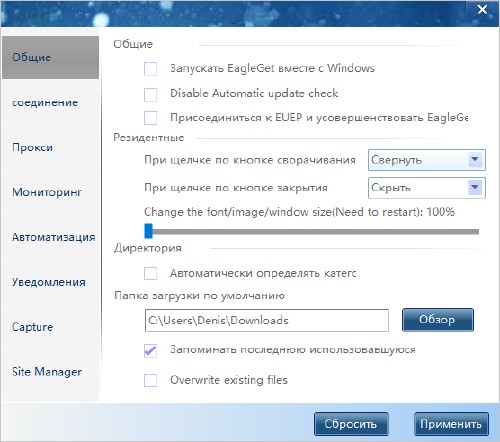Expand the Скрыть close-action dropdown
Screen dimensions: 500x442
pyautogui.click(x=427, y=188)
